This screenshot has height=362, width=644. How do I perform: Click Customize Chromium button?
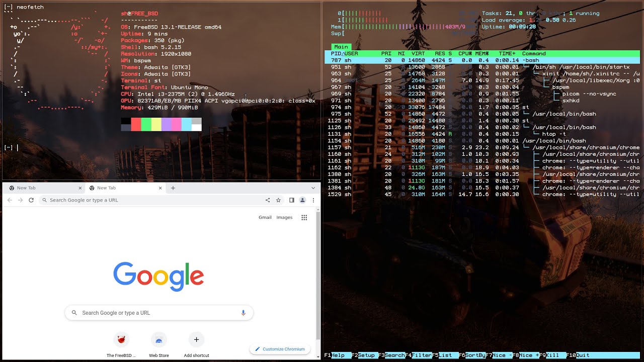click(280, 349)
